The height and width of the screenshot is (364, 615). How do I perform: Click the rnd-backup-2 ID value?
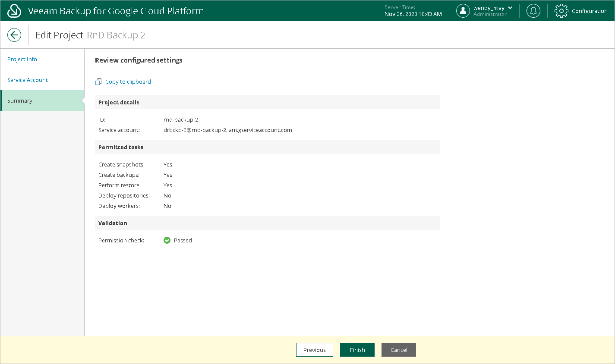(181, 119)
